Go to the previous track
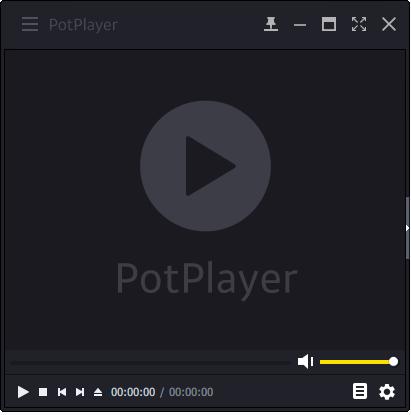Image resolution: width=411 pixels, height=415 pixels. [x=62, y=392]
